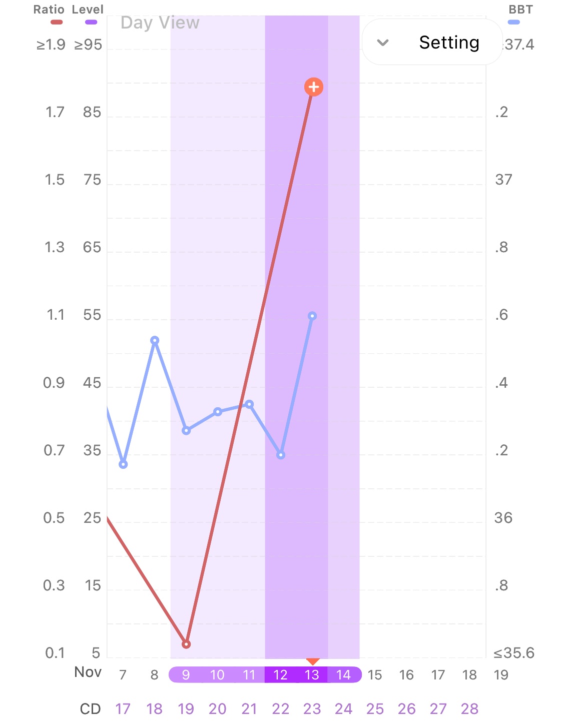This screenshot has height=728, width=563.
Task: Tap the BBT data point on Nov 8
Action: 155,340
